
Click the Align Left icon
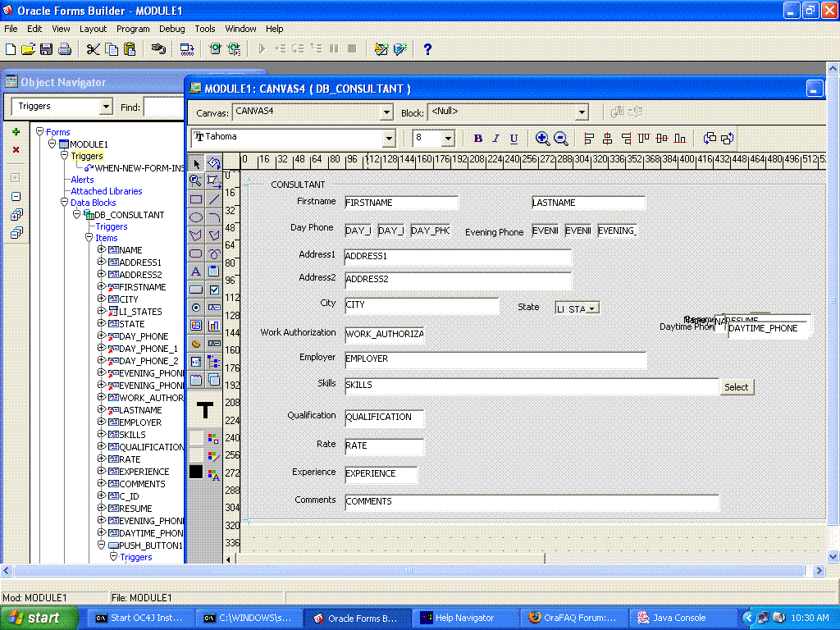(589, 139)
